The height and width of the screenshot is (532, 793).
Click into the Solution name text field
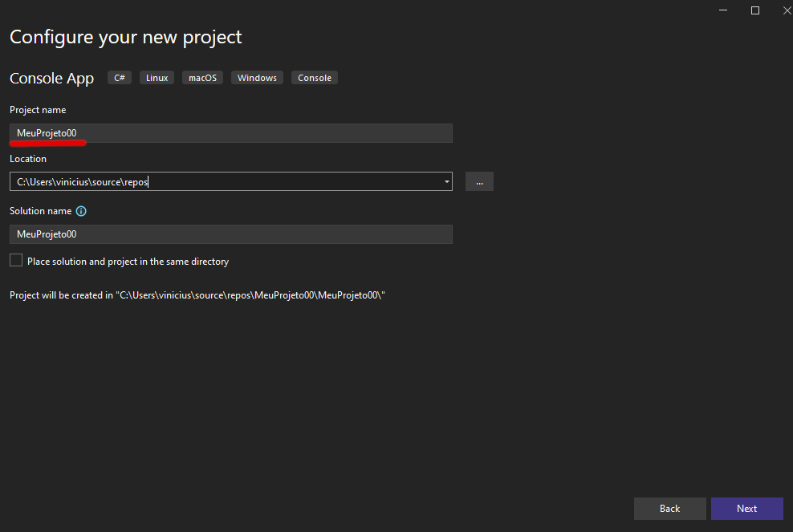(231, 234)
